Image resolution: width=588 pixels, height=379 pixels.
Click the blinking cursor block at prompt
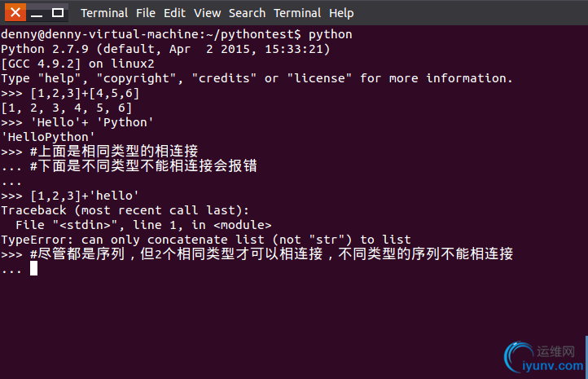[33, 268]
